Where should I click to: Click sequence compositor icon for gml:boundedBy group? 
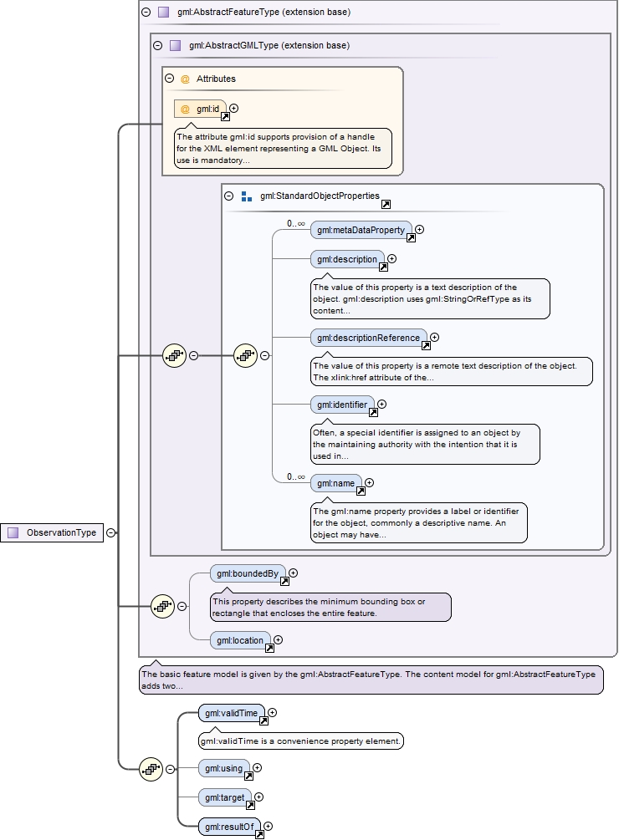tap(163, 607)
